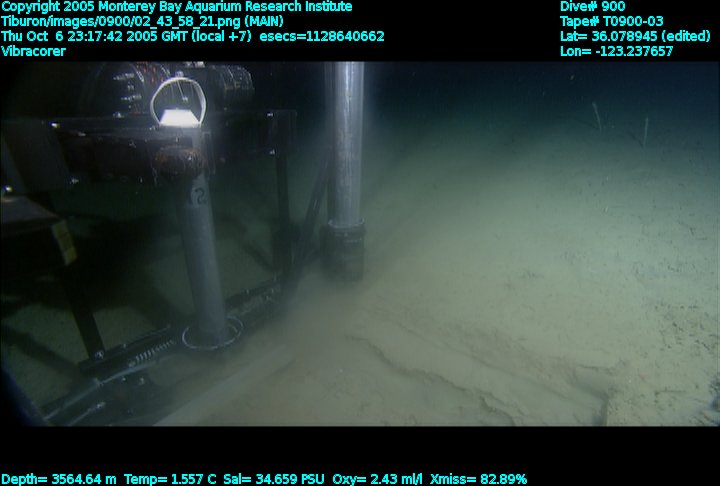Image resolution: width=720 pixels, height=486 pixels.
Task: Select the esecs=1128640662 value
Action: point(322,36)
